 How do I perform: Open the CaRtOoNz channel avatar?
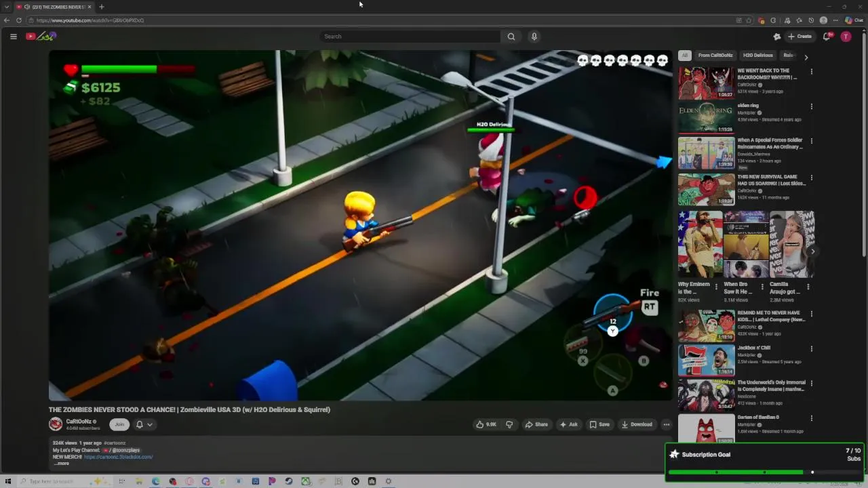click(56, 424)
